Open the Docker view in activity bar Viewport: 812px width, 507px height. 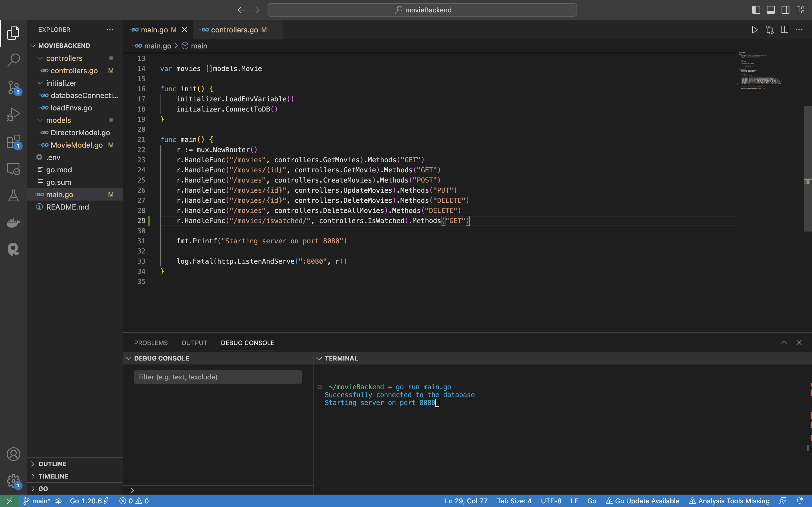click(x=14, y=223)
